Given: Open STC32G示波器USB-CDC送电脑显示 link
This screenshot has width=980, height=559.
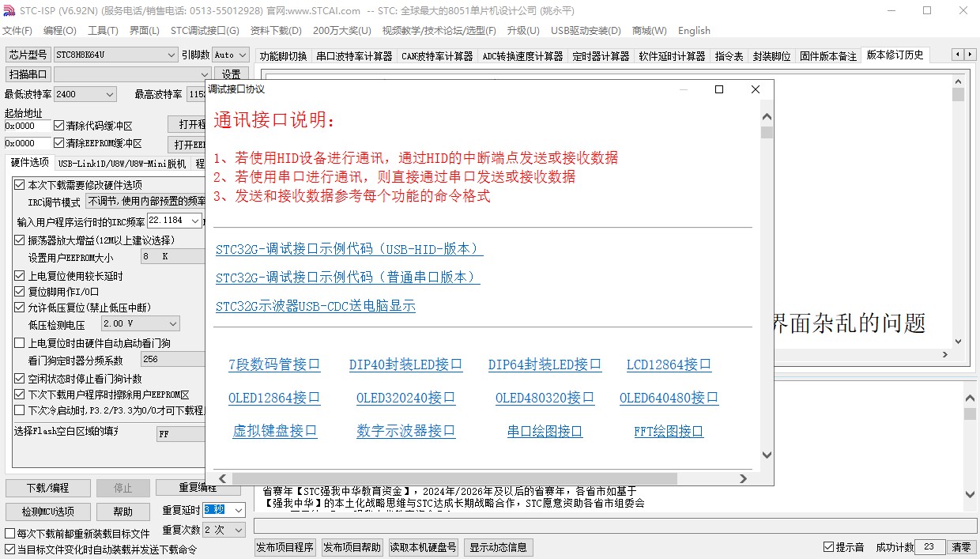Looking at the screenshot, I should 315,306.
